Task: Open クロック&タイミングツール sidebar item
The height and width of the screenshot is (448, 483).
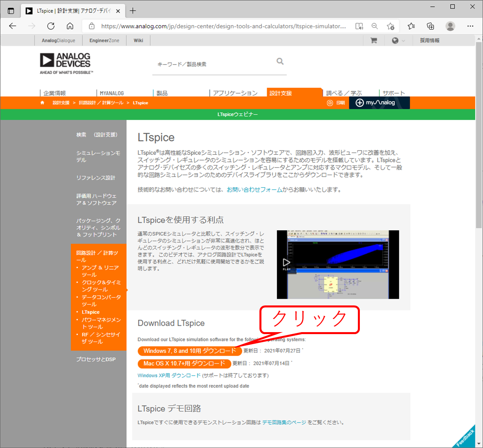Action: (x=101, y=286)
